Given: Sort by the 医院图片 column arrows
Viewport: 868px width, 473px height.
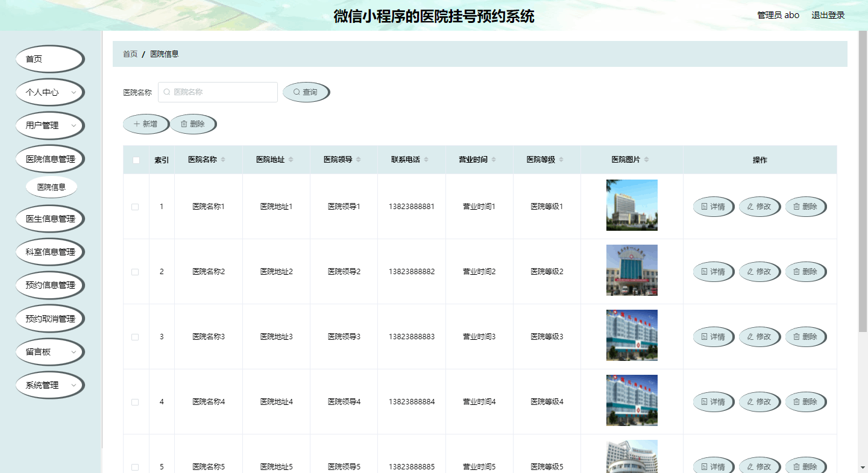Looking at the screenshot, I should [x=647, y=160].
